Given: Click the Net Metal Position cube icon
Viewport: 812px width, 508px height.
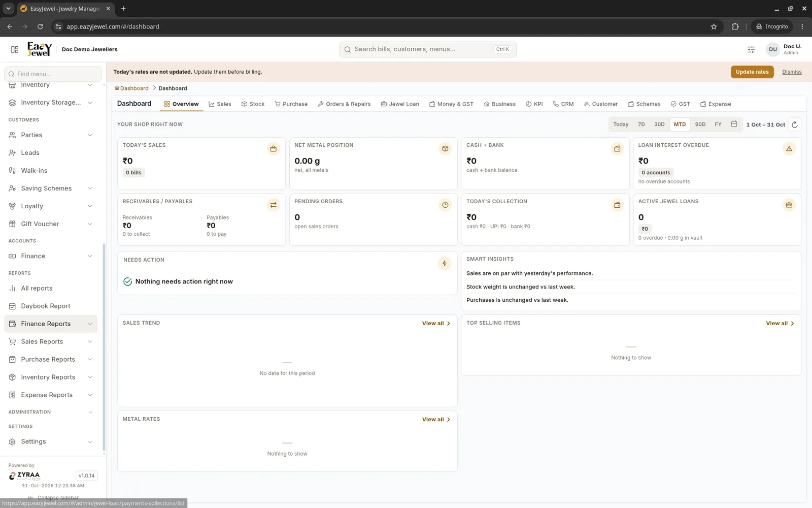Looking at the screenshot, I should [445, 149].
